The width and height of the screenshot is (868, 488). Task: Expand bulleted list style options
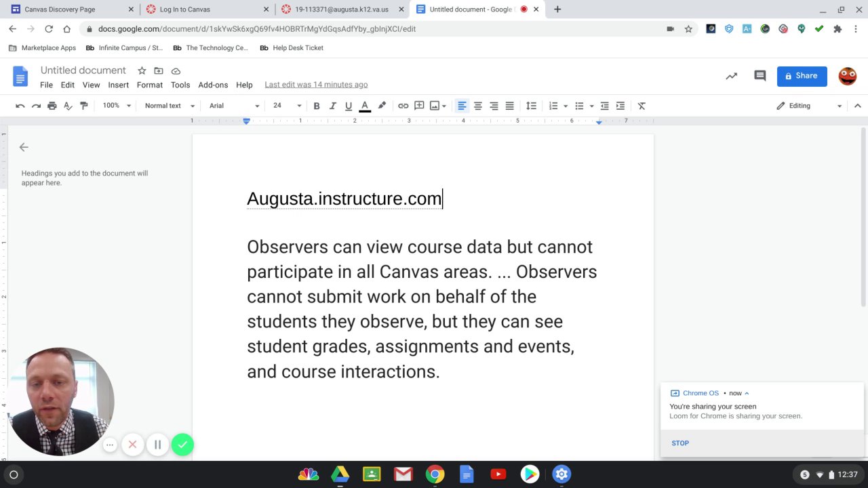591,106
